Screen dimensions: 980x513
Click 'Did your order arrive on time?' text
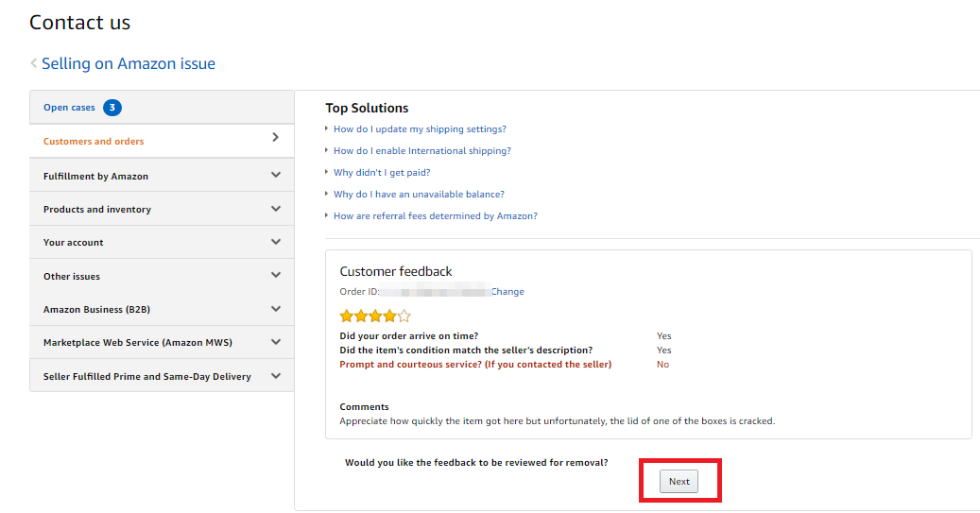[x=409, y=336]
